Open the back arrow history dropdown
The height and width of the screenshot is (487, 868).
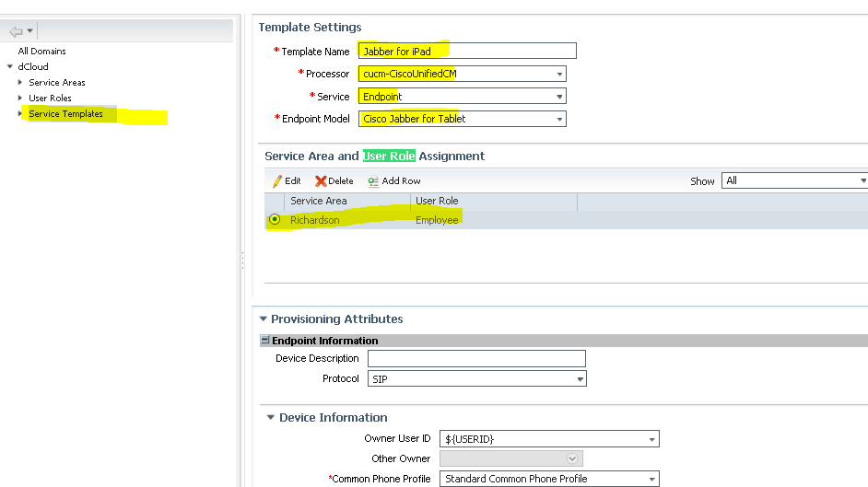pyautogui.click(x=29, y=31)
